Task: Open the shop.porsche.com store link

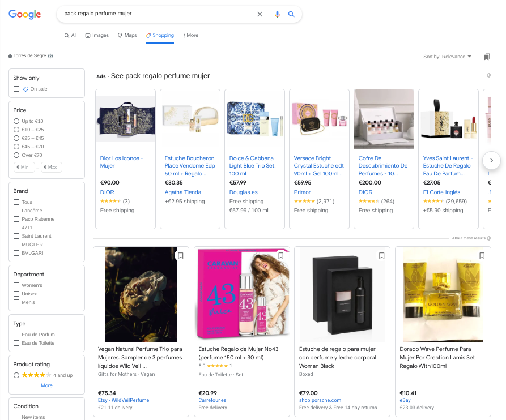Action: [320, 400]
